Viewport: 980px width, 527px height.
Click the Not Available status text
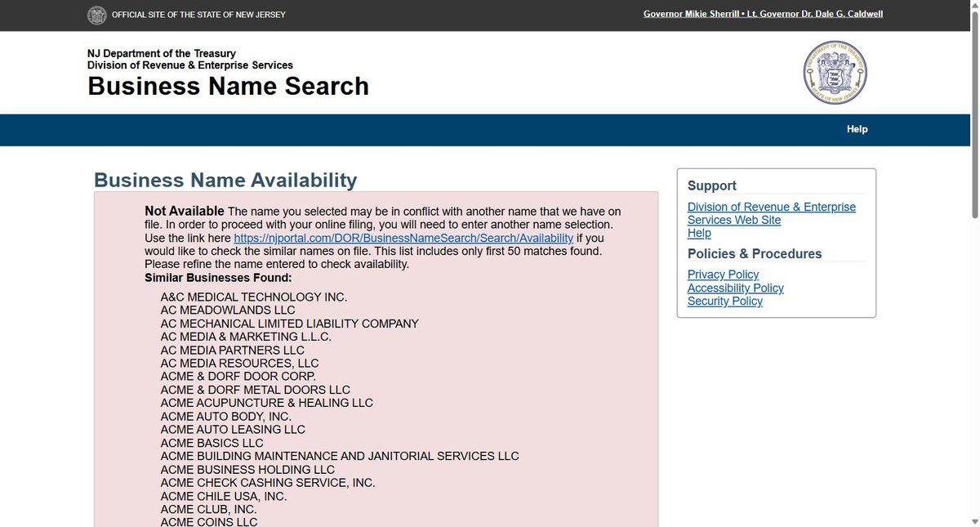(185, 211)
